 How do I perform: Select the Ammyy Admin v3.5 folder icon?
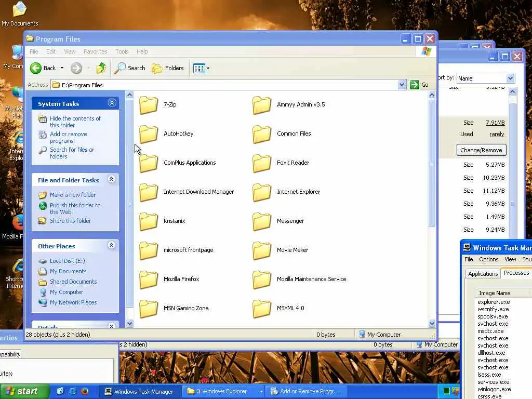(262, 104)
